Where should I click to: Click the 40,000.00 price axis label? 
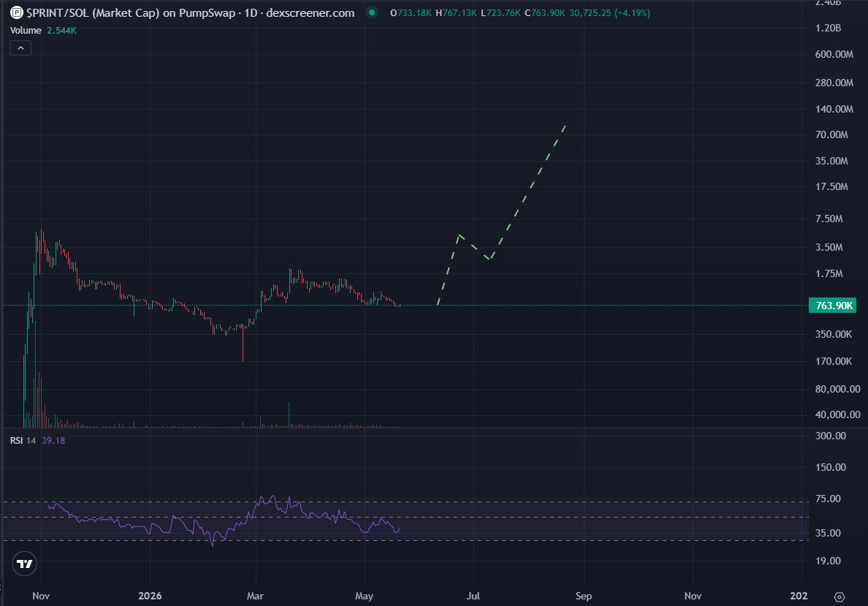point(837,415)
